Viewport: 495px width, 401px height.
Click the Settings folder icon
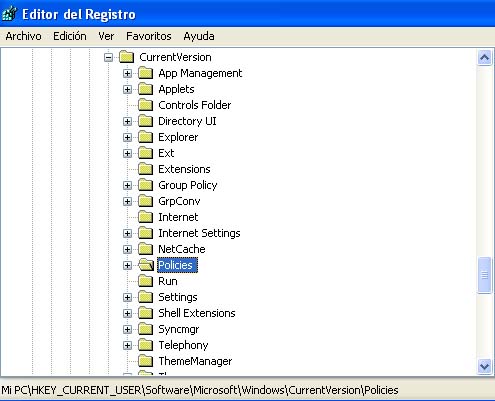click(146, 297)
